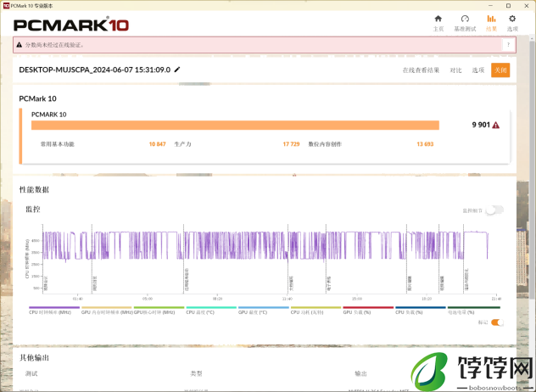Click the overall score 9 901
Viewport: 536px width, 392px height.
tap(481, 125)
